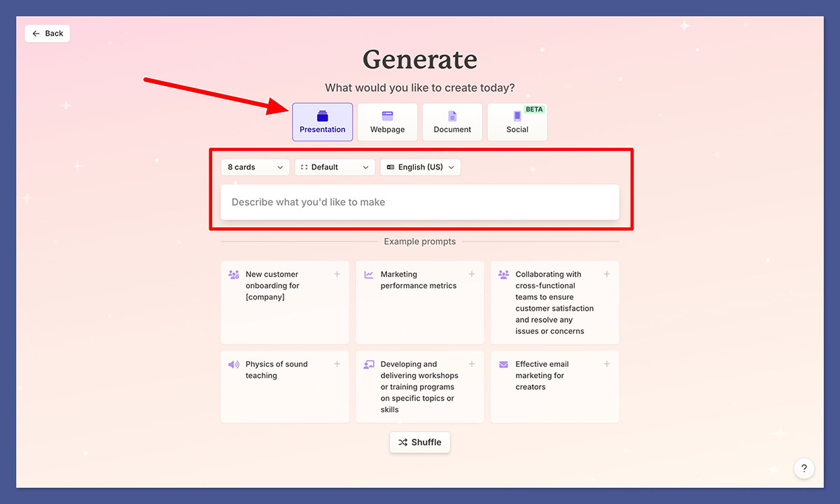This screenshot has height=504, width=840.
Task: Click the Social post icon
Action: [x=517, y=117]
